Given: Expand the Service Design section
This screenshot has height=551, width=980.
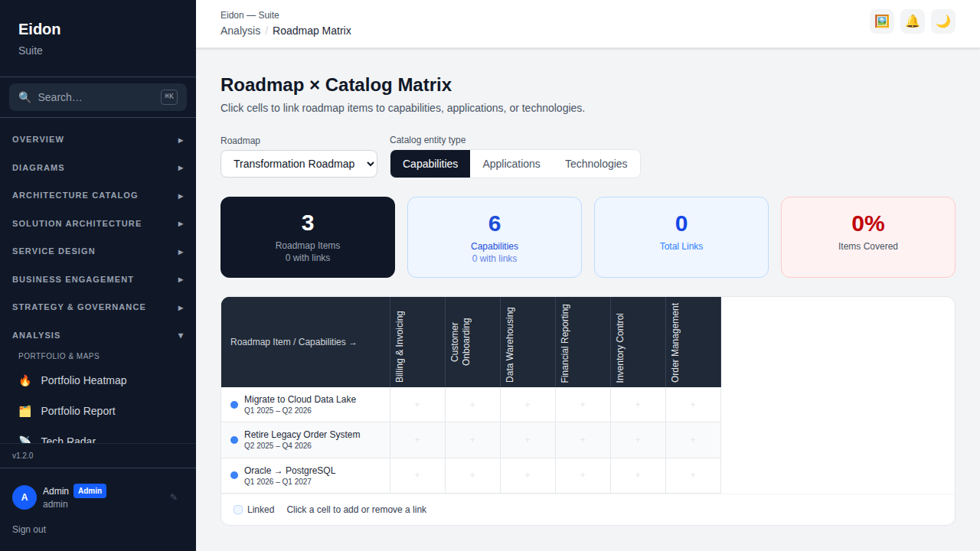Looking at the screenshot, I should (x=98, y=251).
